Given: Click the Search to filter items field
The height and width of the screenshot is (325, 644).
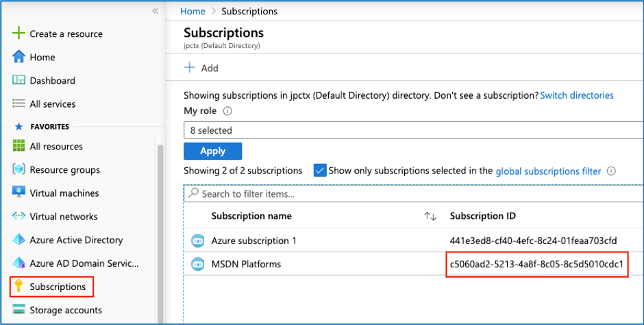Looking at the screenshot, I should (x=411, y=194).
